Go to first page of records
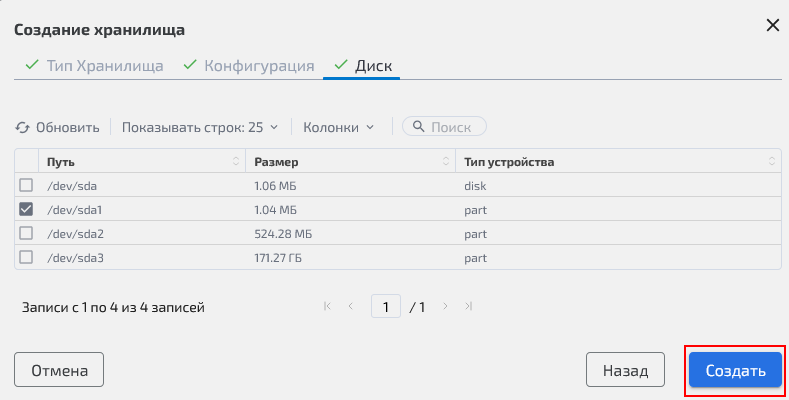 (327, 307)
